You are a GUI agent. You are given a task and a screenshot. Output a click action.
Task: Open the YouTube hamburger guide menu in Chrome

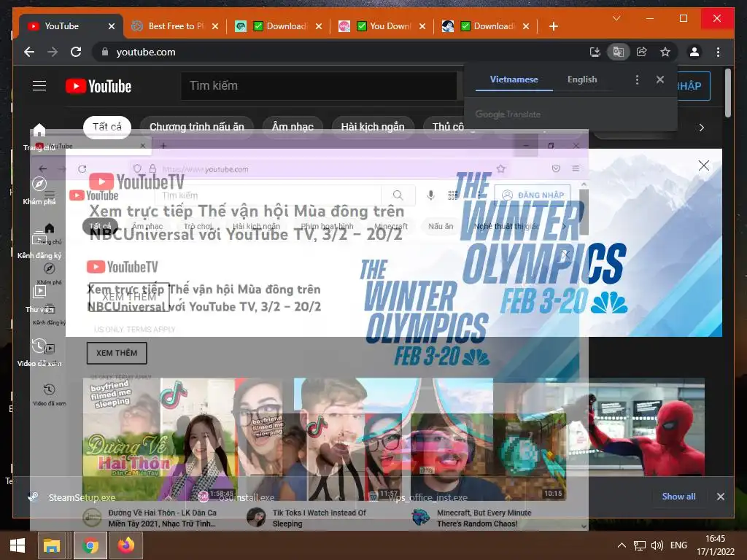click(39, 86)
